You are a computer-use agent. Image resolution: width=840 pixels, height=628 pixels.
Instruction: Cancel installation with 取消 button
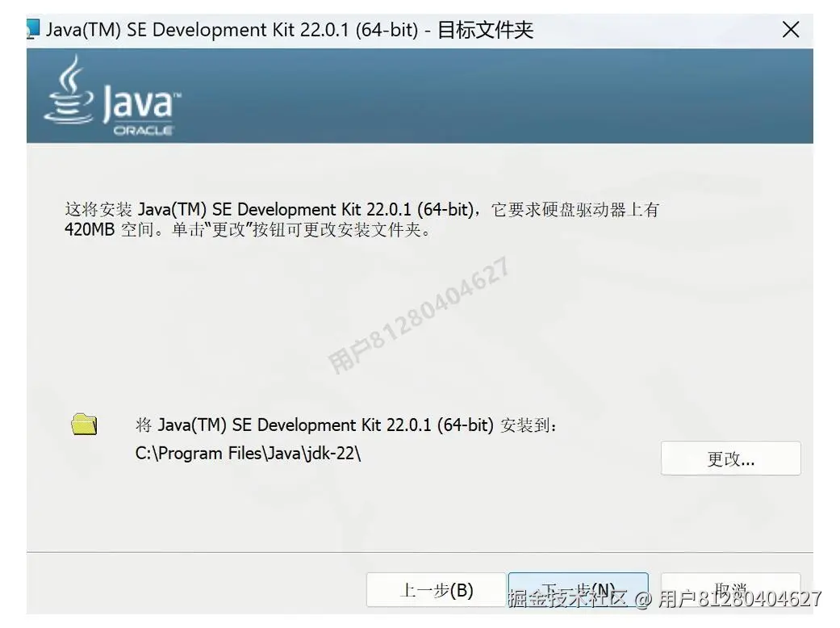(731, 590)
